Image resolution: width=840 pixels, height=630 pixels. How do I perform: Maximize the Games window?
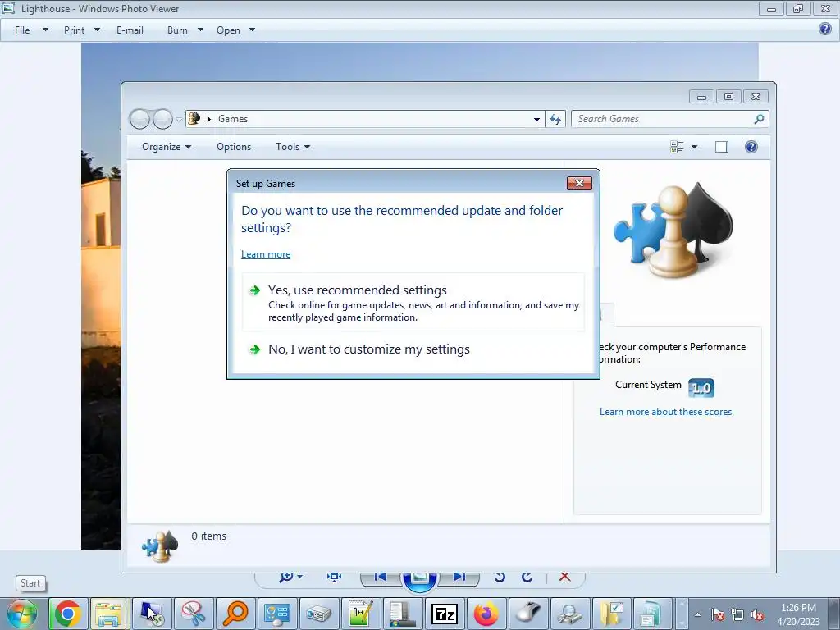point(728,97)
